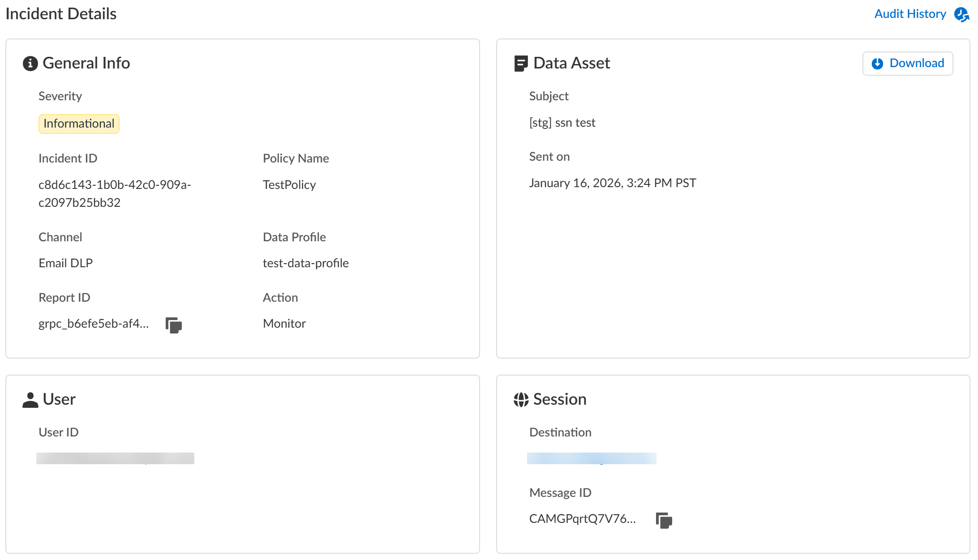
Task: Click the Informational severity badge
Action: [x=79, y=124]
